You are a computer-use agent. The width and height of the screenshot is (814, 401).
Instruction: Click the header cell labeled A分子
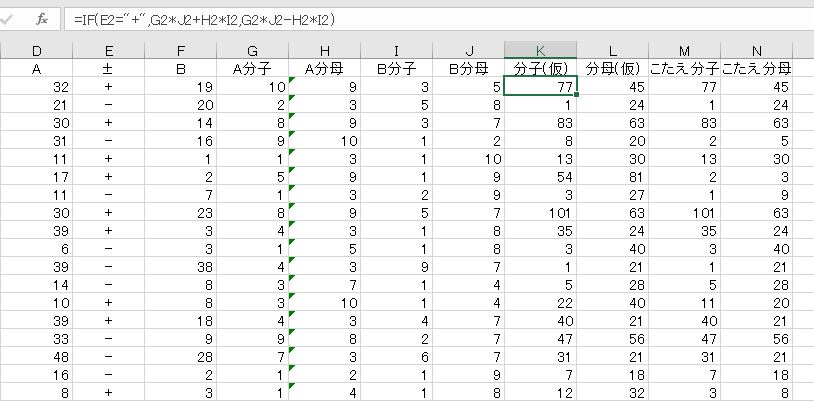pyautogui.click(x=252, y=69)
